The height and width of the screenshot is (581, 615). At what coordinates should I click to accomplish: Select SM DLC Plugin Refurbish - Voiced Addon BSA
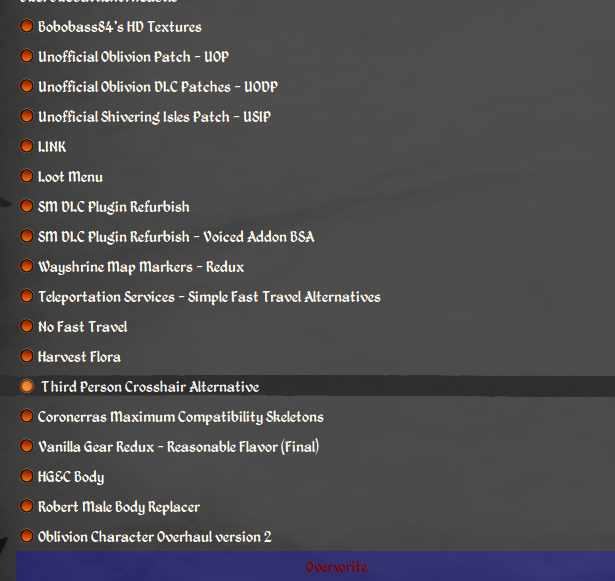pyautogui.click(x=176, y=237)
